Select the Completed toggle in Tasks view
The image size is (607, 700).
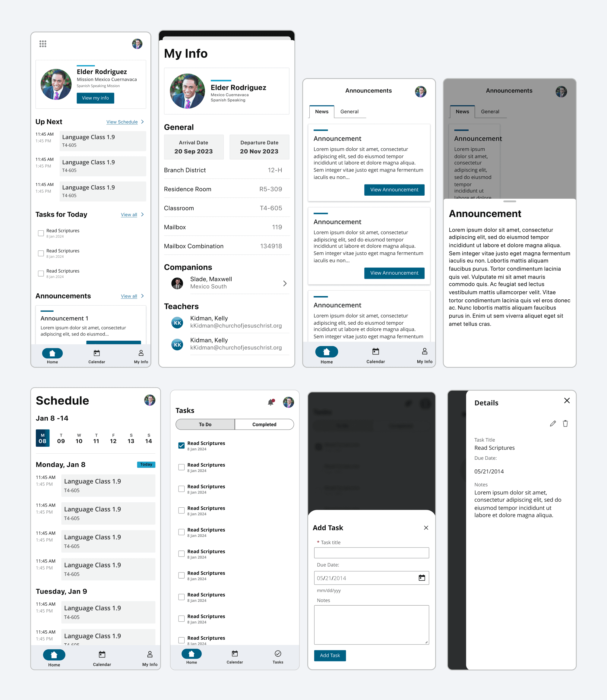pos(264,424)
